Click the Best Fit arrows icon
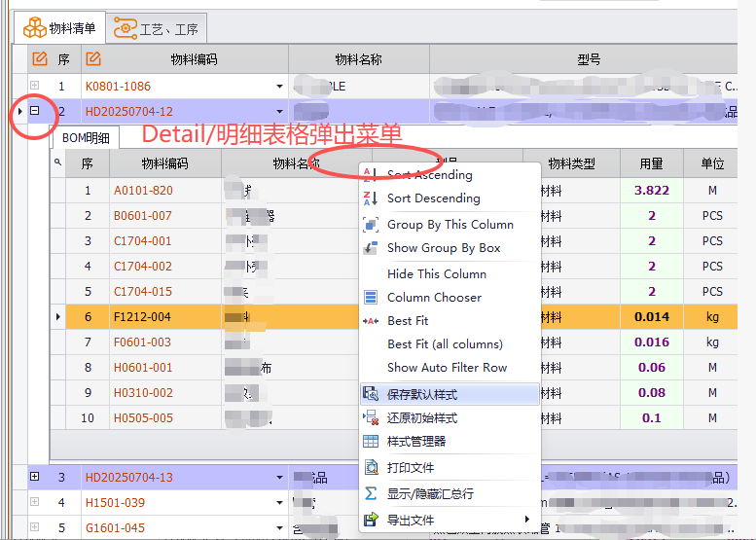 (x=371, y=321)
